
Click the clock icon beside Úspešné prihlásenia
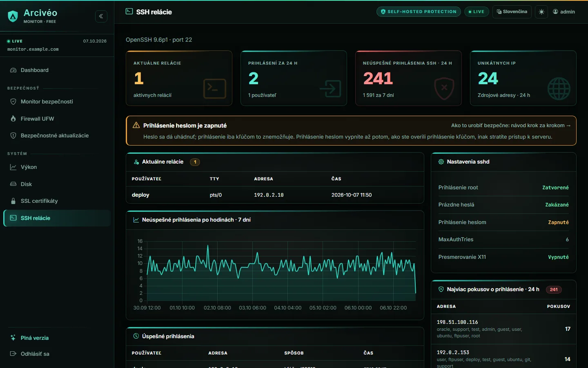[x=136, y=337]
